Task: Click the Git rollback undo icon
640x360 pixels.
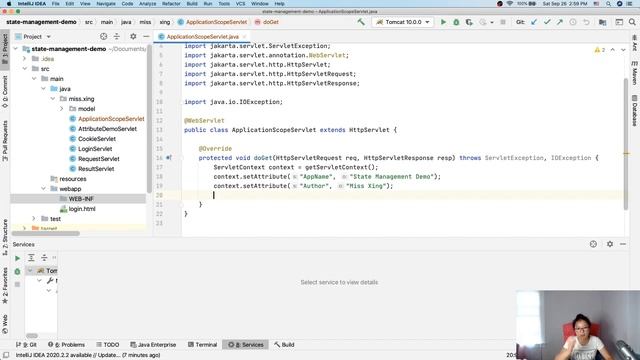Action: 586,22
